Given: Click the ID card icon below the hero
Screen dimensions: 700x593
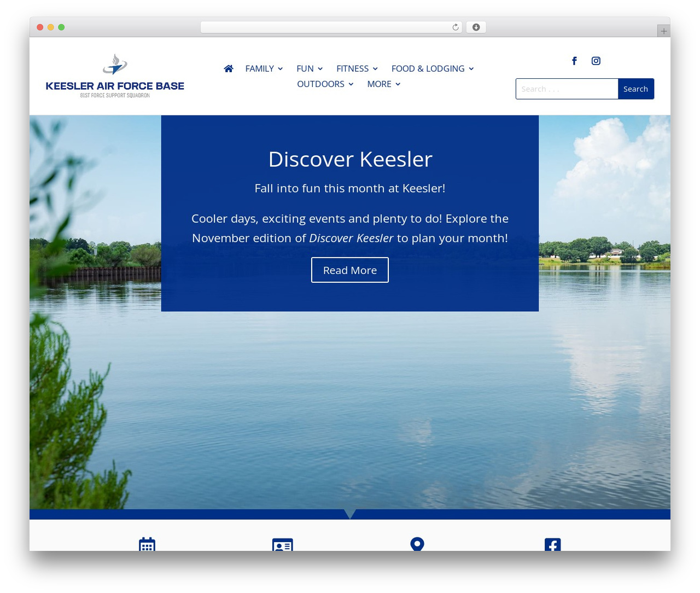Looking at the screenshot, I should [x=283, y=545].
